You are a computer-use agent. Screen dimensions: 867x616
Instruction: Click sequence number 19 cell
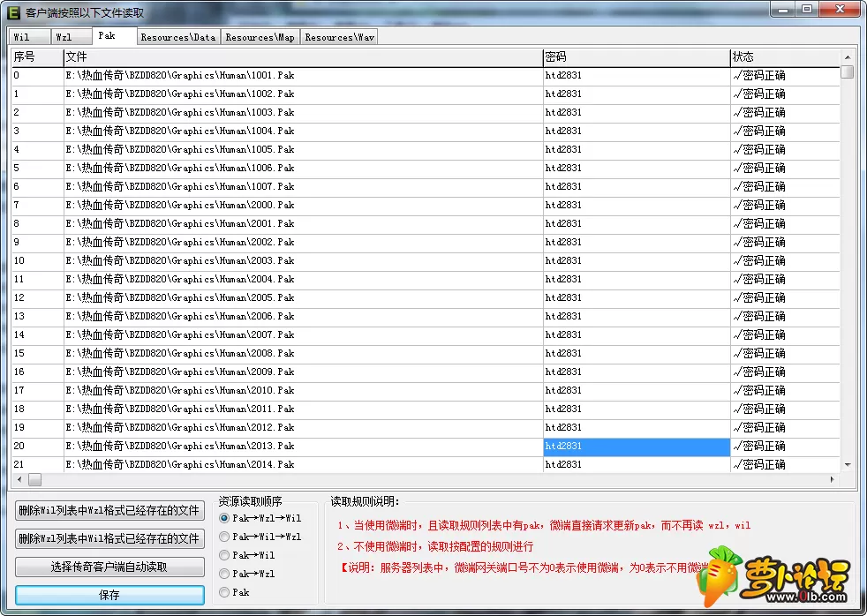[38, 427]
